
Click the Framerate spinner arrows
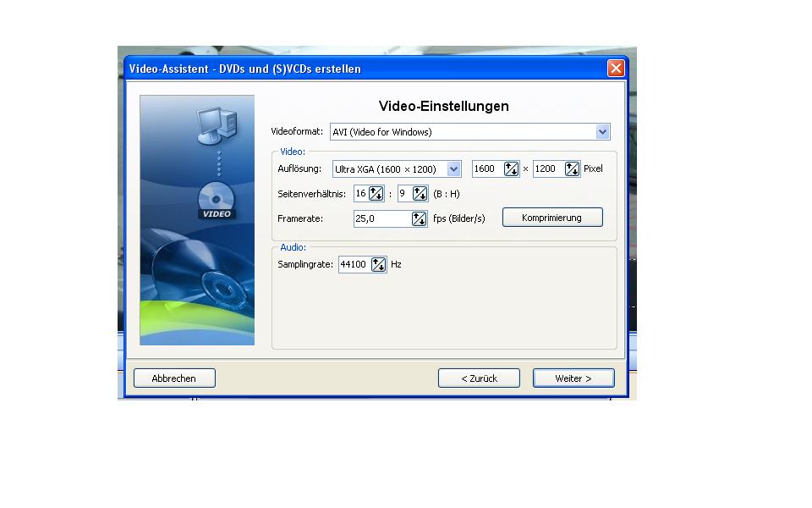point(419,218)
